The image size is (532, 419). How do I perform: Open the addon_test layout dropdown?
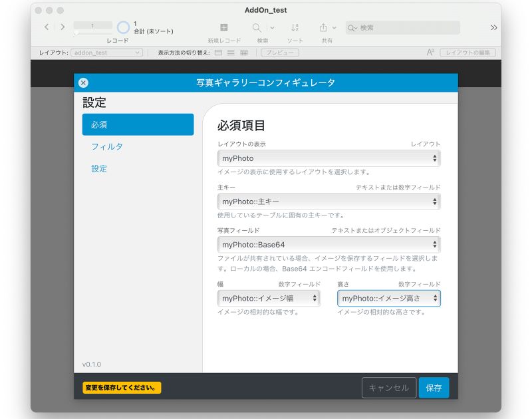pos(106,53)
